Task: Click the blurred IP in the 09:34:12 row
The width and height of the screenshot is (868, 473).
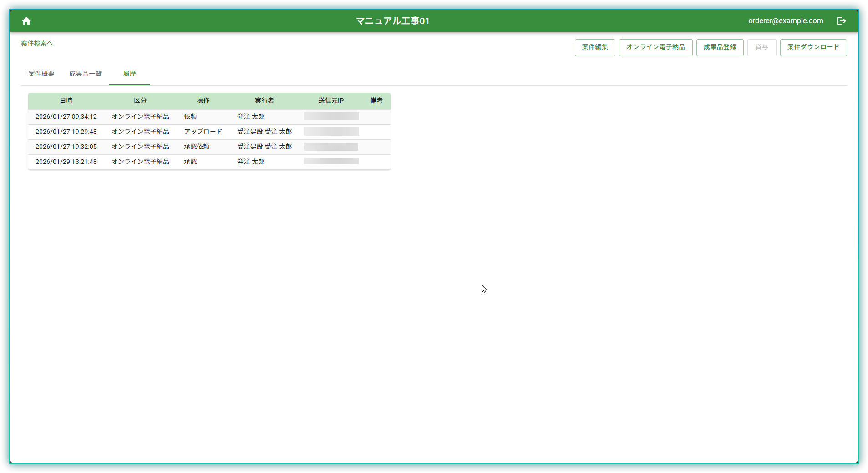Action: tap(331, 116)
